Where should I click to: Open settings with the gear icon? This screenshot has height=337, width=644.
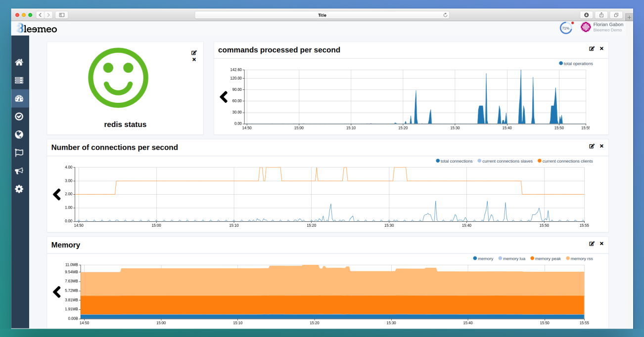point(19,189)
